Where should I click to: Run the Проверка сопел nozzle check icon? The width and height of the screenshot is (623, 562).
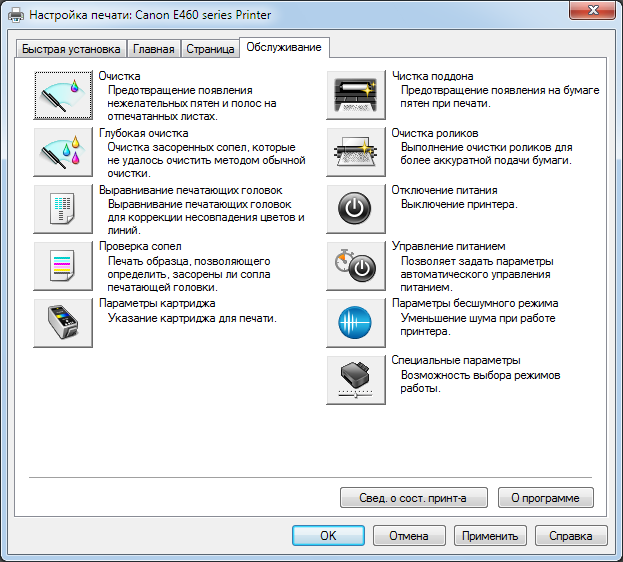pyautogui.click(x=63, y=265)
